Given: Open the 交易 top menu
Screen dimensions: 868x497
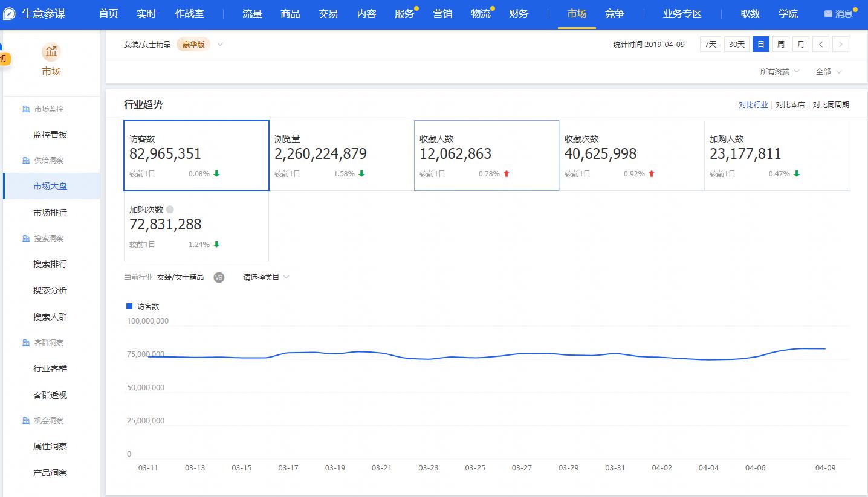Looking at the screenshot, I should pyautogui.click(x=328, y=14).
